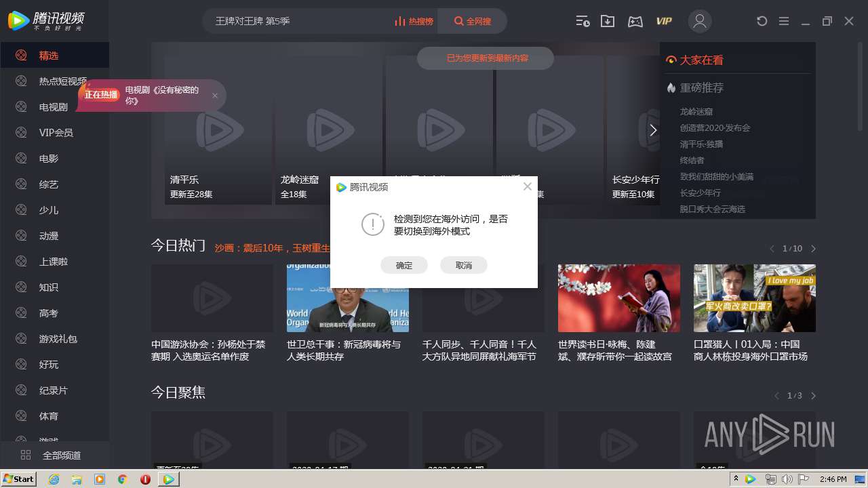
Task: Select 终结者 in recommended list
Action: [x=692, y=160]
